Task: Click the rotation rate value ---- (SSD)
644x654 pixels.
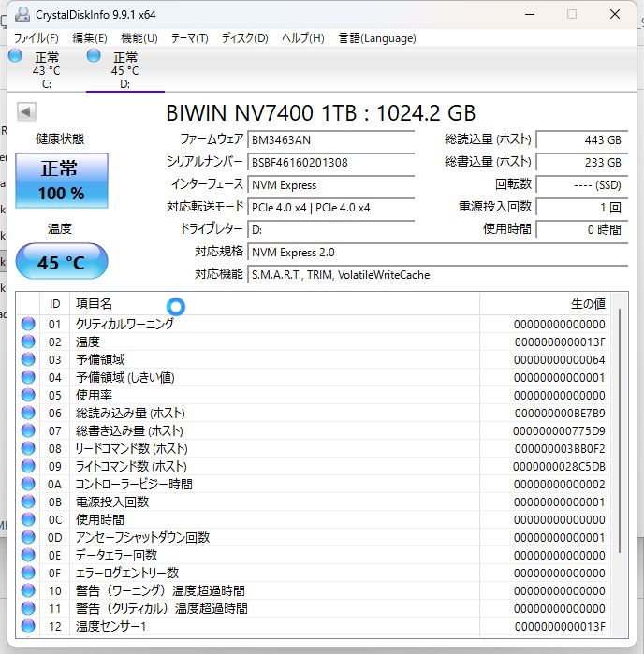Action: click(x=582, y=184)
